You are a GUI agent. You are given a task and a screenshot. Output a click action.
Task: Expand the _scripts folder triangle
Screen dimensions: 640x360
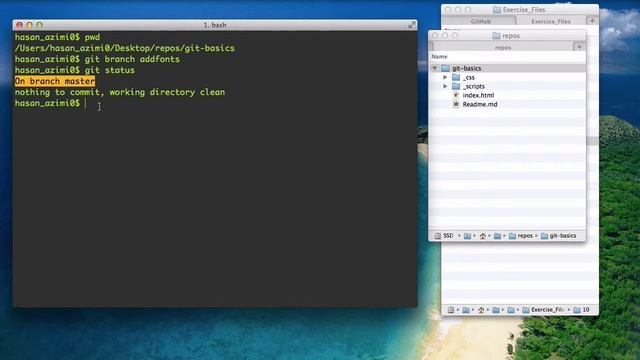pos(445,86)
